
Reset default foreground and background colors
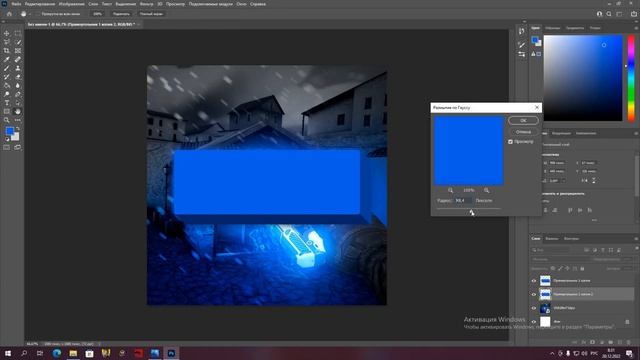point(7,139)
